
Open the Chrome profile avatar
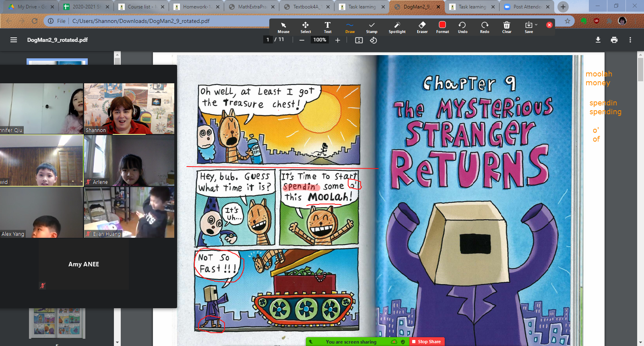tap(622, 21)
